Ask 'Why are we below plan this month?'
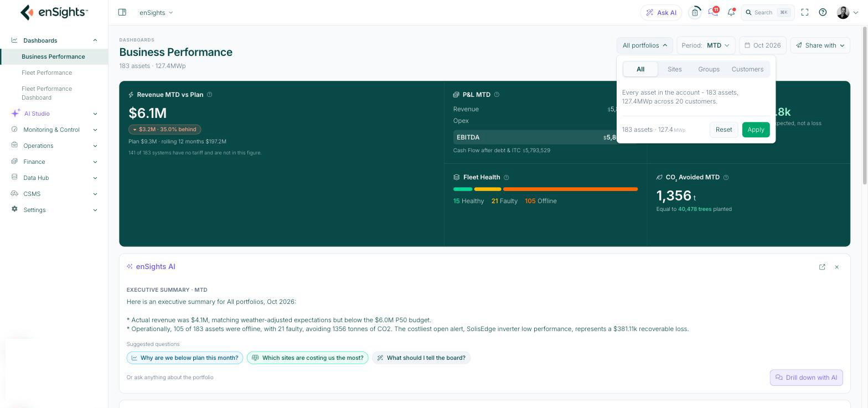Screen dimensions: 868x408 (x=185, y=358)
